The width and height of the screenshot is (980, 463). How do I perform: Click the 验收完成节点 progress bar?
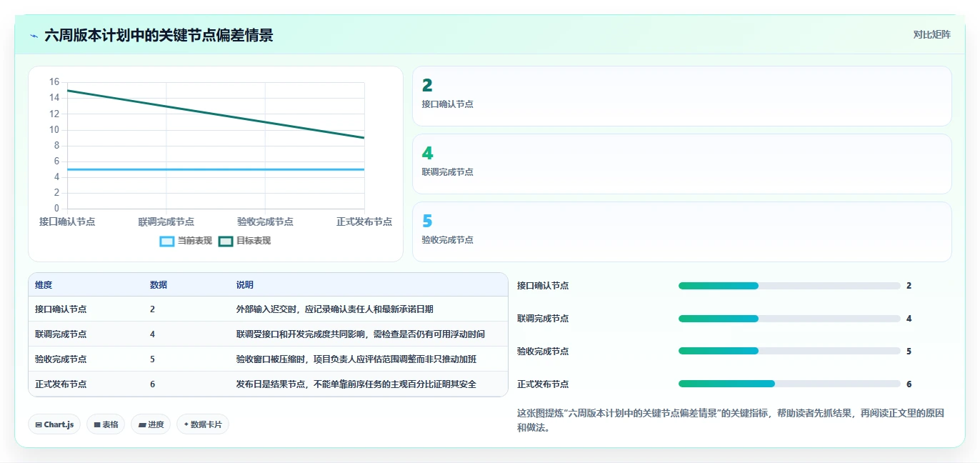[789, 352]
